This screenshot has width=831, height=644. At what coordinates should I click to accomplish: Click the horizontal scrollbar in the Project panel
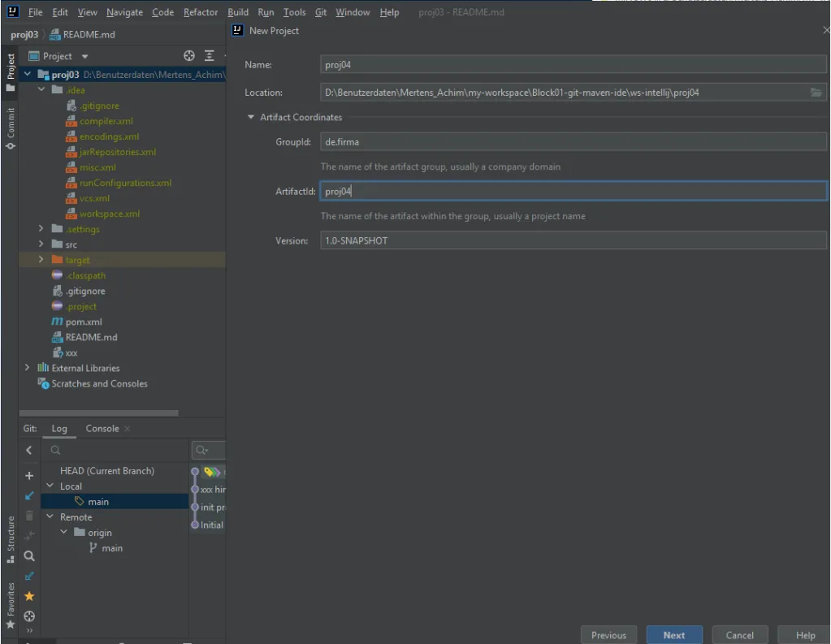(98, 413)
